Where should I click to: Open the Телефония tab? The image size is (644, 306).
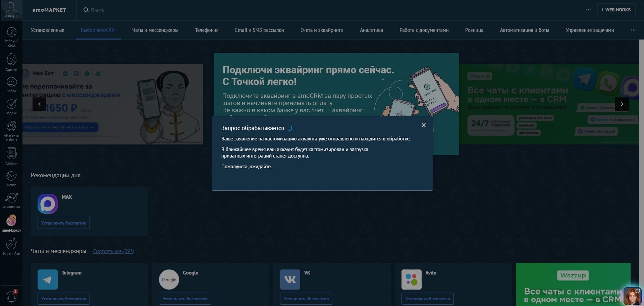(x=207, y=30)
